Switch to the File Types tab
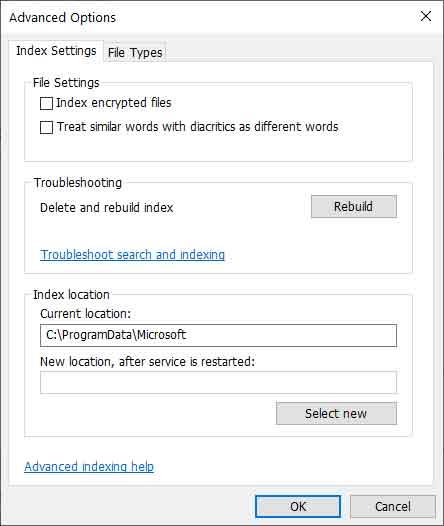Viewport: 444px width, 526px height. coord(135,52)
